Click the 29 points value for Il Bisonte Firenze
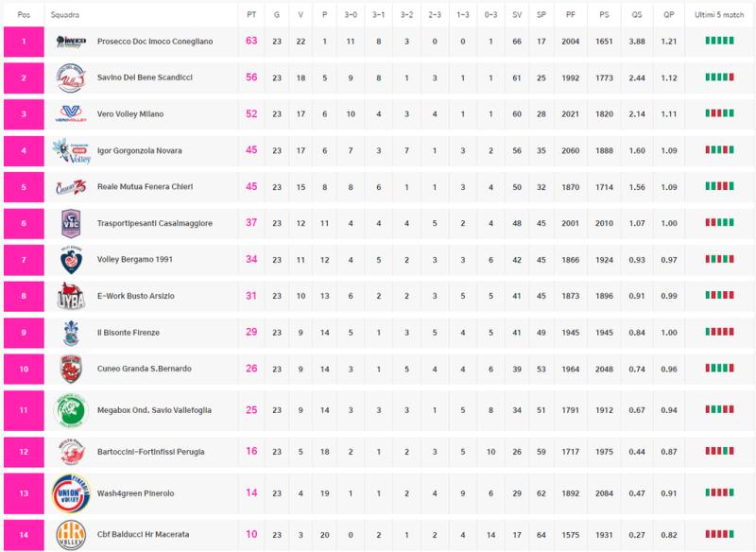Viewport: 756px width, 552px height. [251, 332]
